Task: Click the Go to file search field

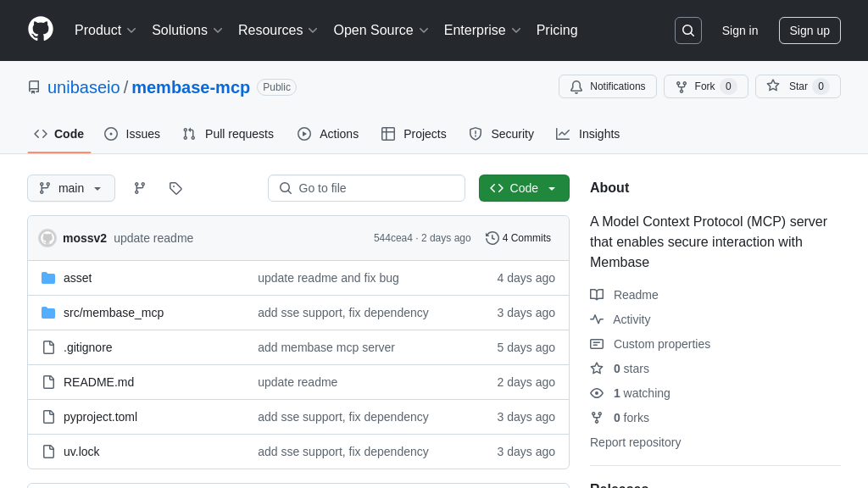Action: coord(366,188)
